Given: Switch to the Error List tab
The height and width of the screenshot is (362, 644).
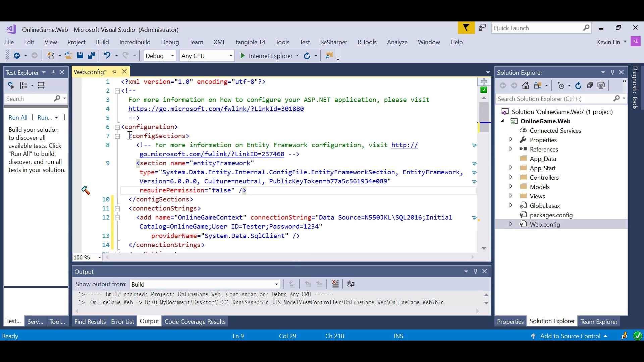Looking at the screenshot, I should click(x=122, y=321).
